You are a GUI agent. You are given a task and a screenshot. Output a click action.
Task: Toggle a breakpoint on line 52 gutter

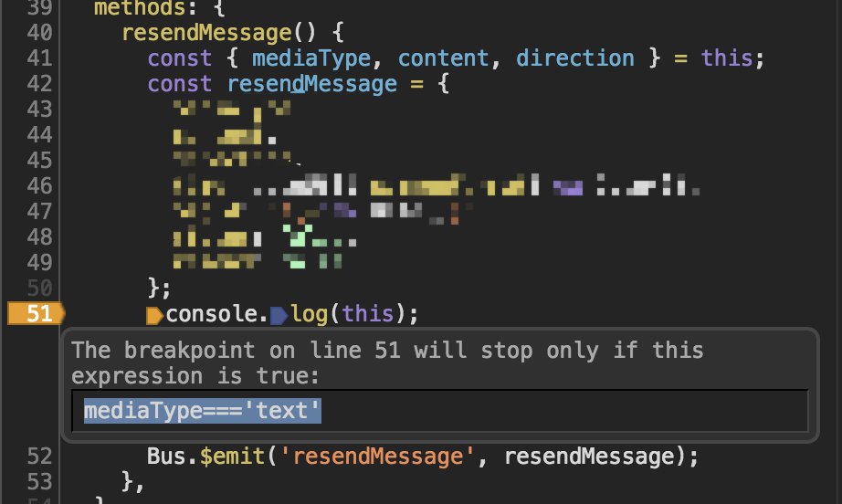point(40,457)
